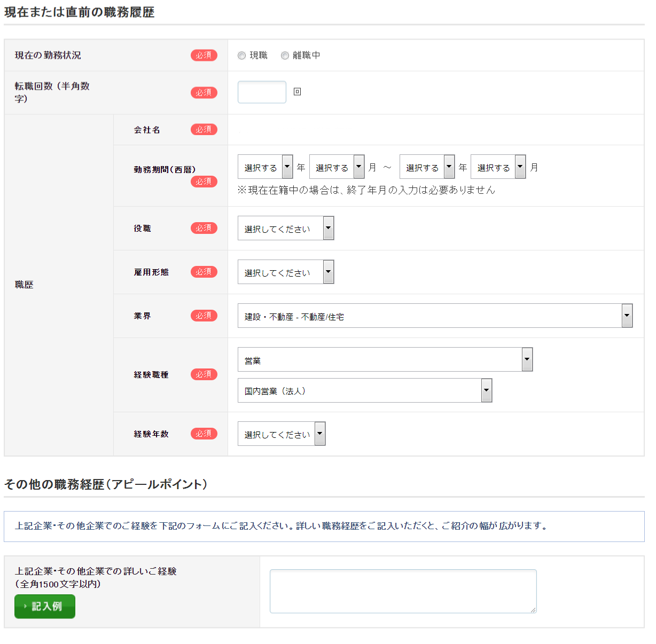656x644 pixels.
Task: Click the 必須 badge next to 経験年数
Action: click(204, 434)
